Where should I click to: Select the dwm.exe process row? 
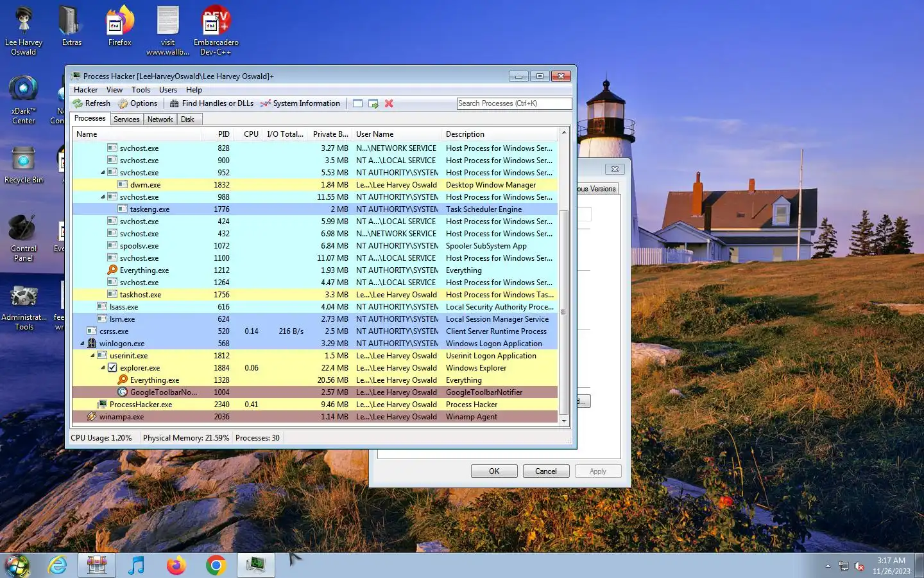pyautogui.click(x=315, y=185)
